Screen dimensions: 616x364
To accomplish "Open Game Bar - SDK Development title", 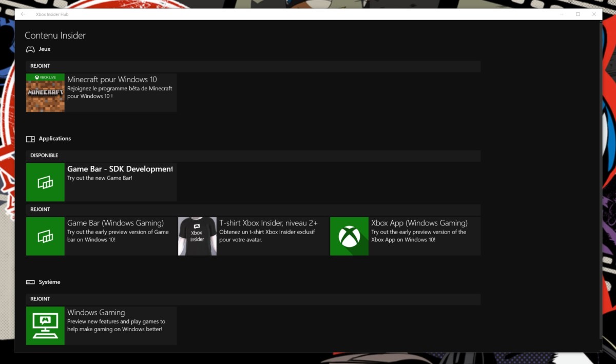I will pyautogui.click(x=120, y=169).
